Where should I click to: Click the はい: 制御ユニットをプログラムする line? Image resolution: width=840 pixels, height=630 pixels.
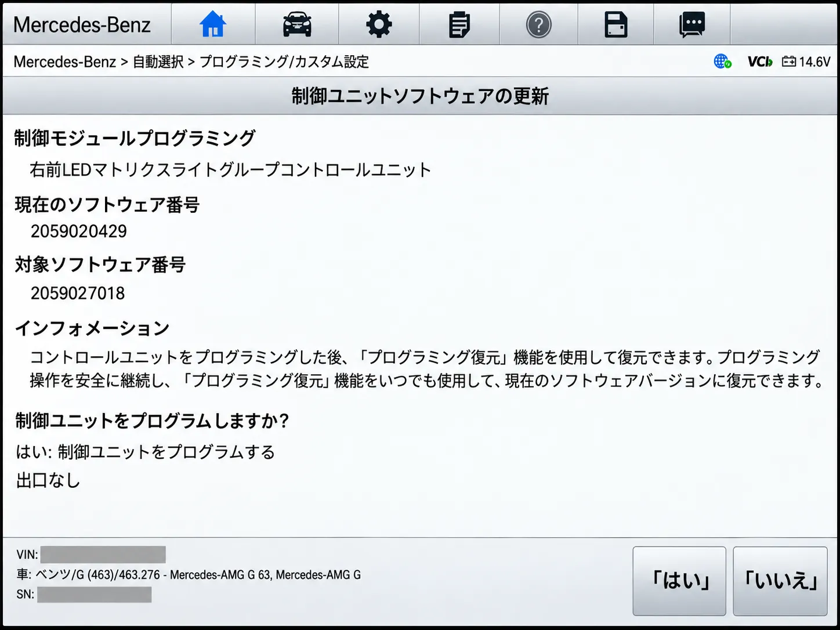point(146,452)
